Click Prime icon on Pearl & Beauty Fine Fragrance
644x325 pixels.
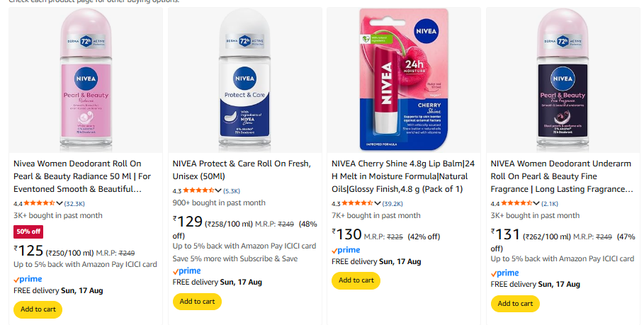pos(504,273)
